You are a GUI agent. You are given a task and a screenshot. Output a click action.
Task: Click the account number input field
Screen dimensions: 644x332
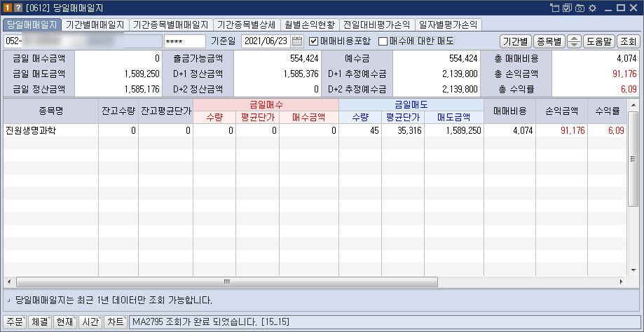(x=83, y=41)
